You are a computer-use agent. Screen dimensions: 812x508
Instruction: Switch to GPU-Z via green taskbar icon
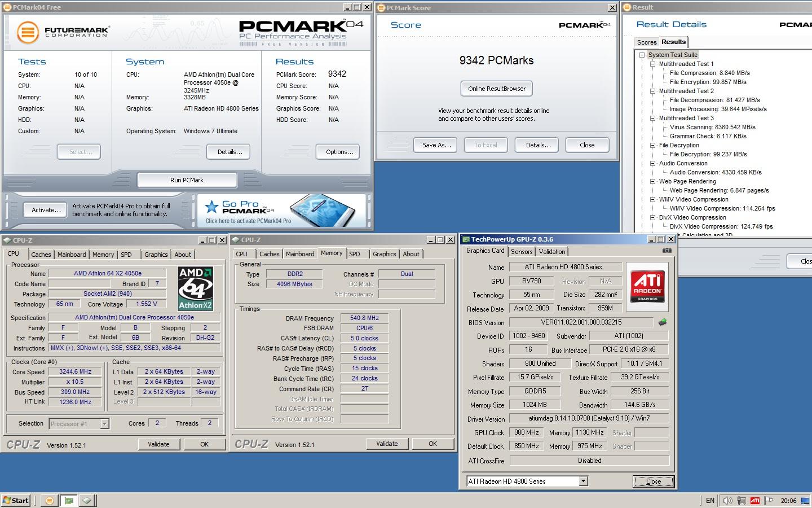(68, 500)
